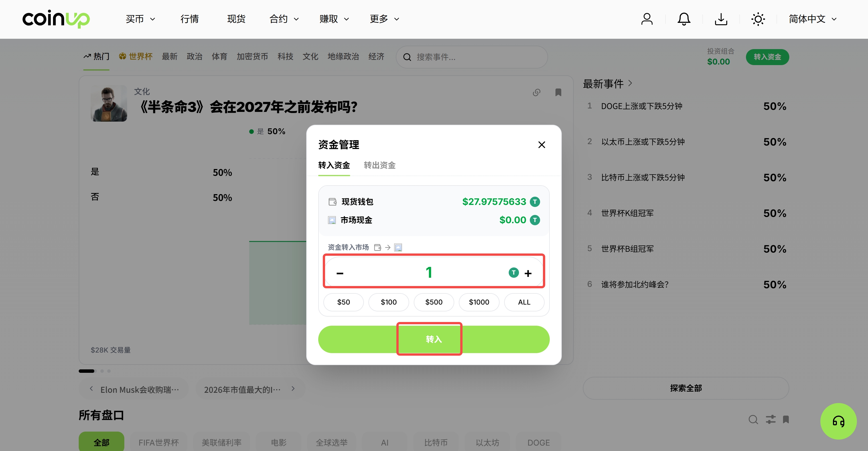
Task: Open the 行情 menu item
Action: [189, 19]
